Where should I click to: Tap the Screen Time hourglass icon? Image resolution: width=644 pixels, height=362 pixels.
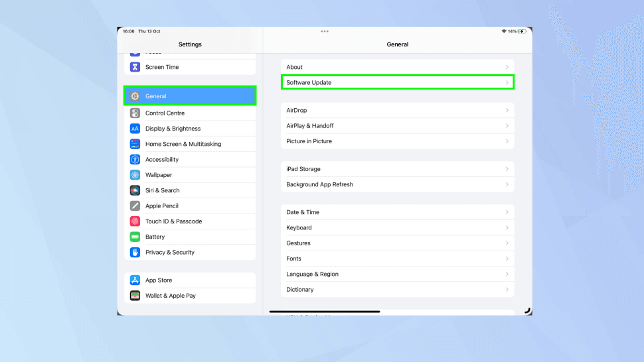[x=135, y=67]
